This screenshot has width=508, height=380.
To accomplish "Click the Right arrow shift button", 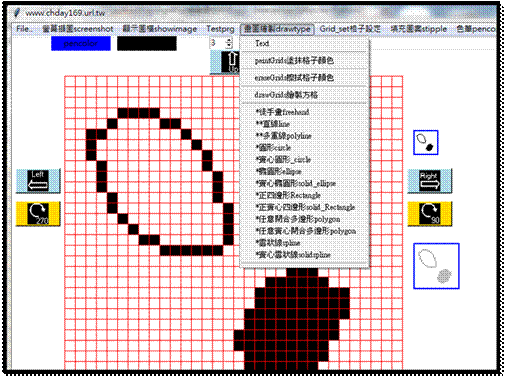I will (x=430, y=181).
